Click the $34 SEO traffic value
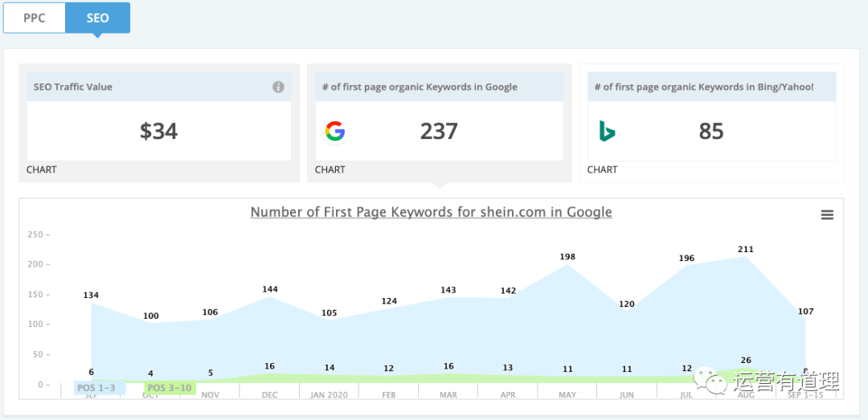Screen dimensions: 868x420 pyautogui.click(x=158, y=131)
